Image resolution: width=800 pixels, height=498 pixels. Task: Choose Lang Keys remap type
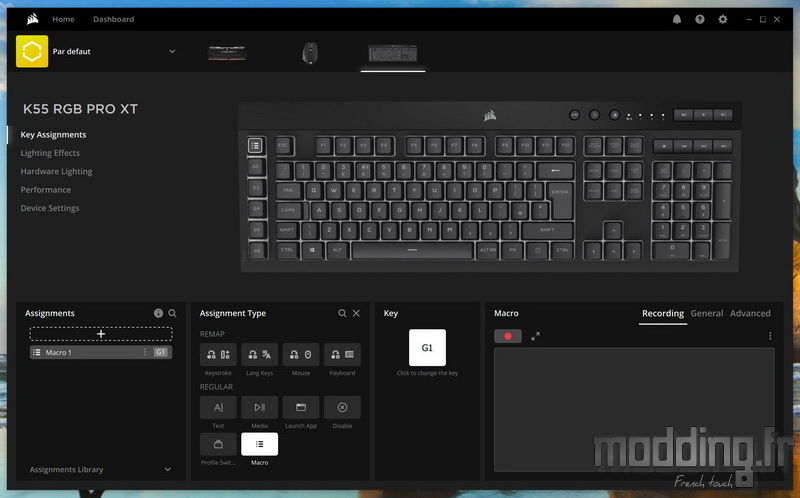259,355
